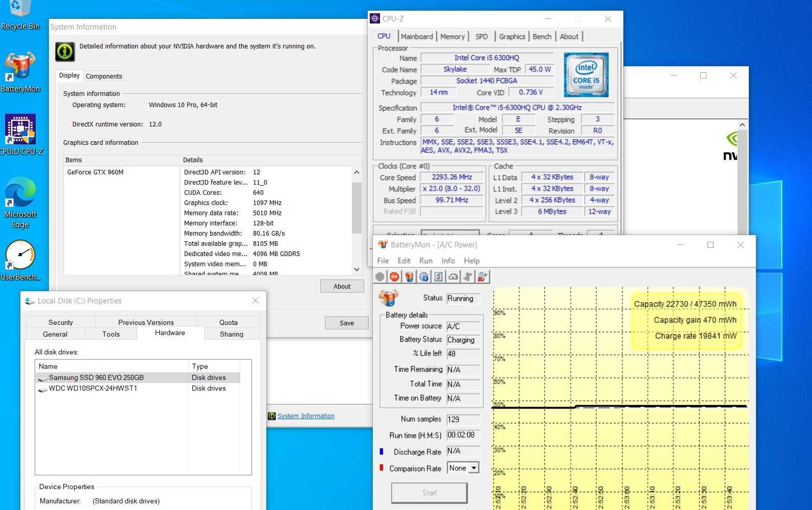Open the Edit menu in BatteryMon
Image resolution: width=812 pixels, height=510 pixels.
click(404, 261)
